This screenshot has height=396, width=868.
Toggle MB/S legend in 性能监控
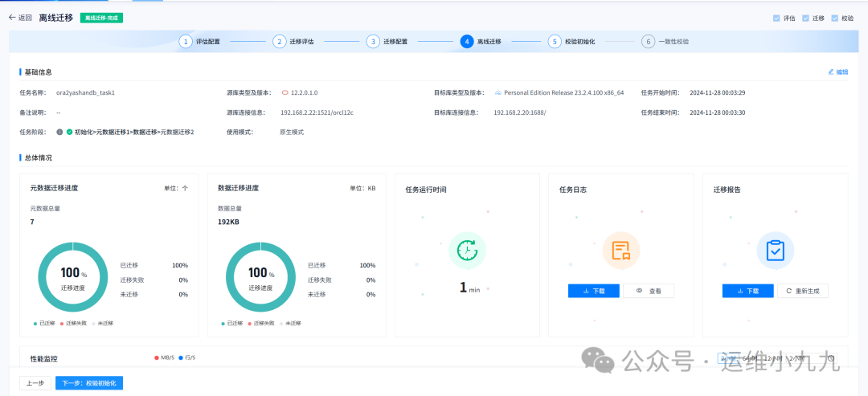(x=165, y=357)
